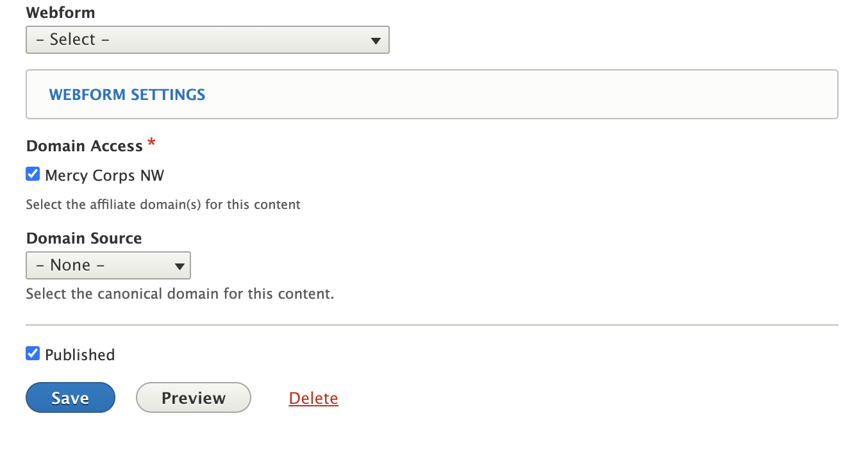Click the Domain Source dropdown arrow
868x450 pixels.
click(x=179, y=266)
